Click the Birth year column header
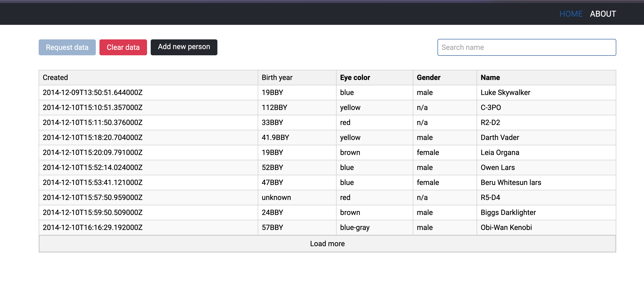Image resolution: width=644 pixels, height=296 pixels. 277,77
